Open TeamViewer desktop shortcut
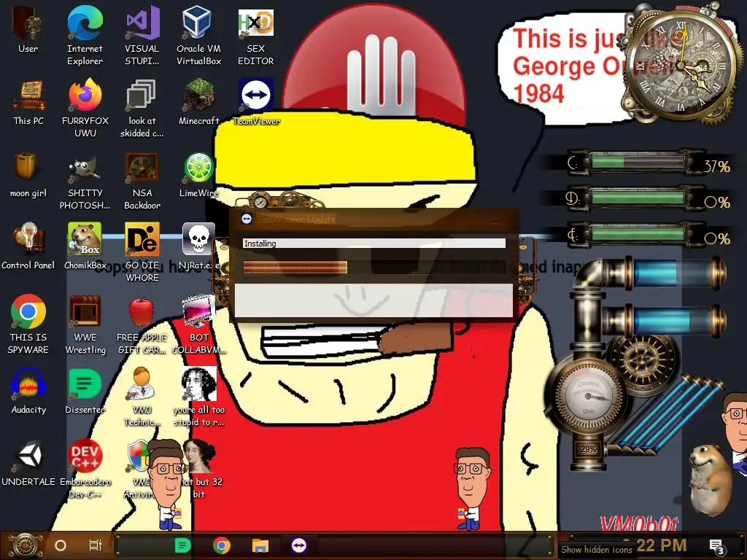747x560 pixels. 256,102
